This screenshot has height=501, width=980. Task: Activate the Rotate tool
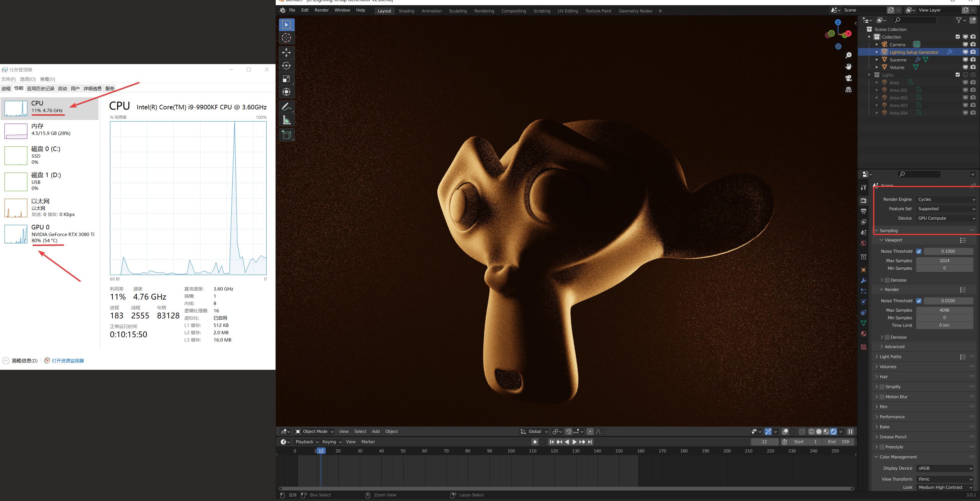286,66
